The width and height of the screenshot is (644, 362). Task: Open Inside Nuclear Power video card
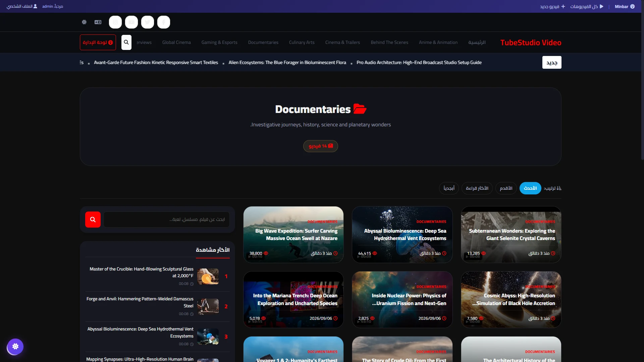pos(402,300)
